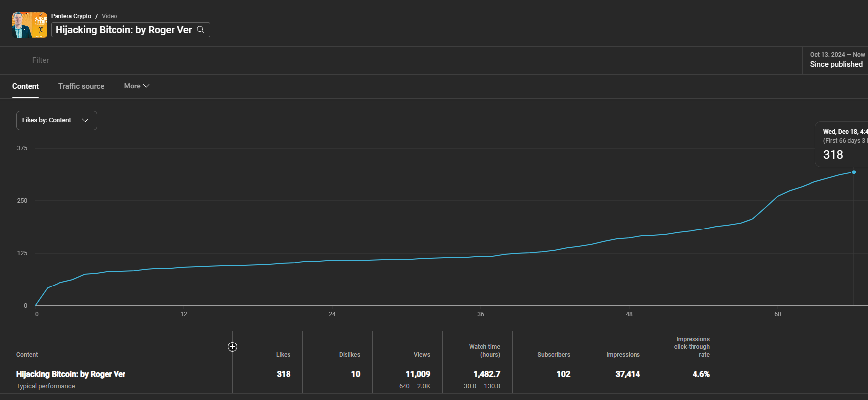Click the subscribers value 102
Screen dimensions: 868x400
pos(563,374)
